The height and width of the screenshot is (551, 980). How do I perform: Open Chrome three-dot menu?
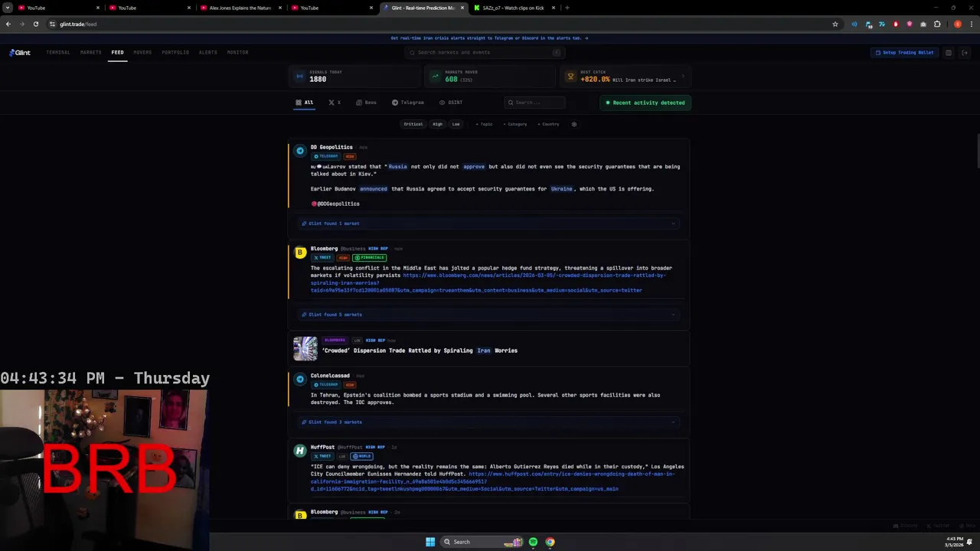[x=970, y=24]
